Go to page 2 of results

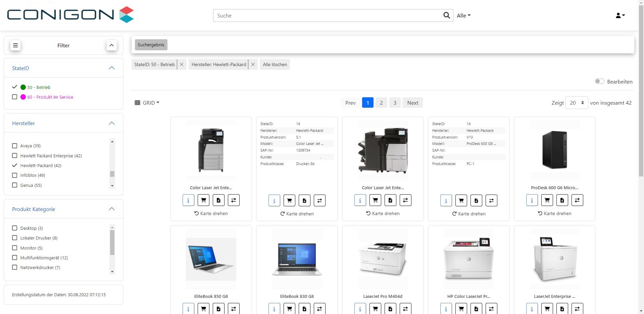pyautogui.click(x=381, y=103)
